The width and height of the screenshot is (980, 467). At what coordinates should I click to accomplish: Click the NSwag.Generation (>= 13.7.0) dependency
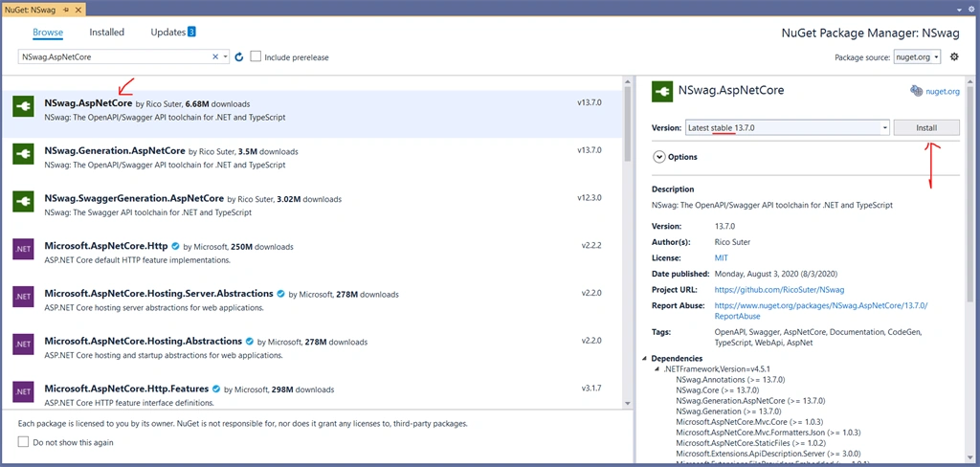(728, 411)
